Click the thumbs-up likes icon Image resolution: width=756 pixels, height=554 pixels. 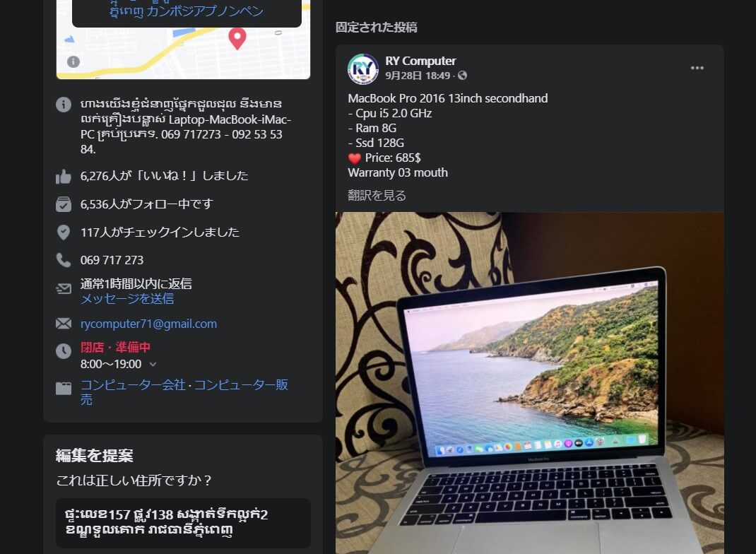[63, 177]
